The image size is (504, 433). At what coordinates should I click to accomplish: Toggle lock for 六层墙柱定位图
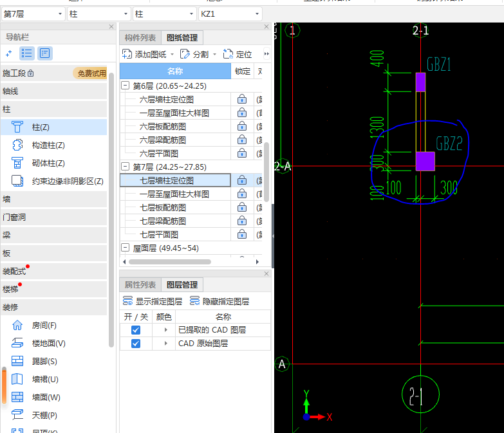(x=242, y=99)
